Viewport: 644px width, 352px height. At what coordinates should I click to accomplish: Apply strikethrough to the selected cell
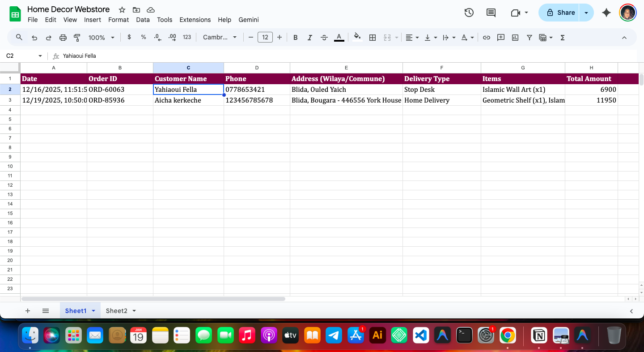pos(324,37)
